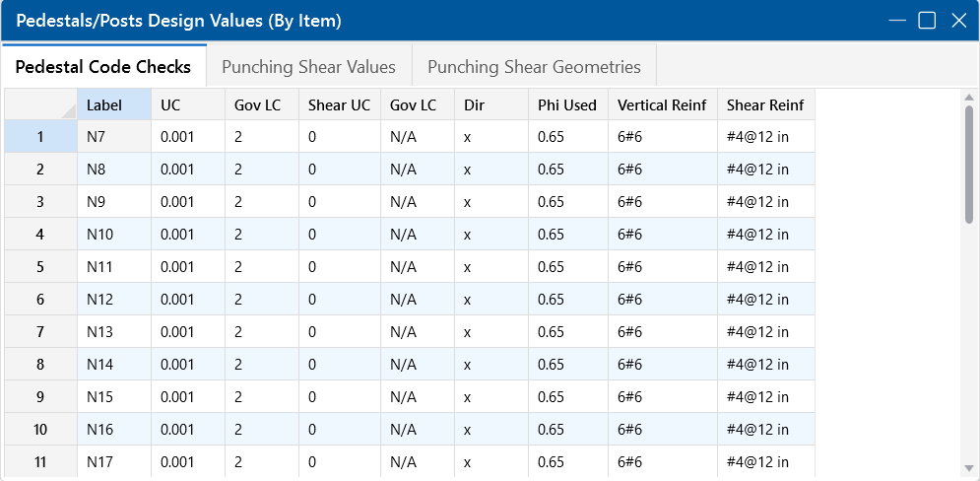Image resolution: width=980 pixels, height=481 pixels.
Task: Click the scrollbar up arrow
Action: [x=969, y=98]
